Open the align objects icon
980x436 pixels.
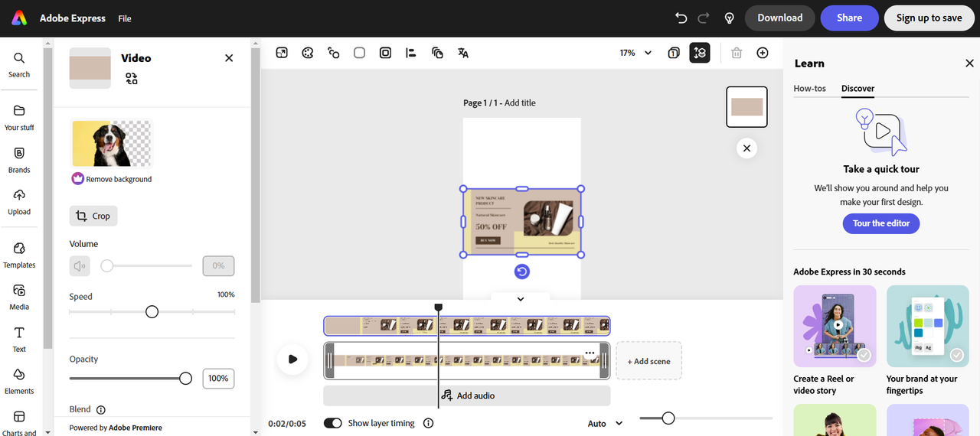click(x=411, y=53)
